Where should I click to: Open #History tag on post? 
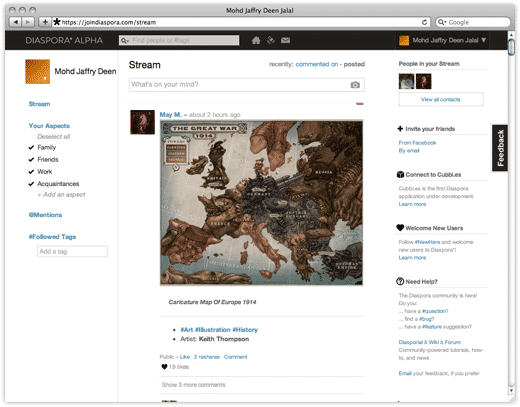[x=245, y=330]
